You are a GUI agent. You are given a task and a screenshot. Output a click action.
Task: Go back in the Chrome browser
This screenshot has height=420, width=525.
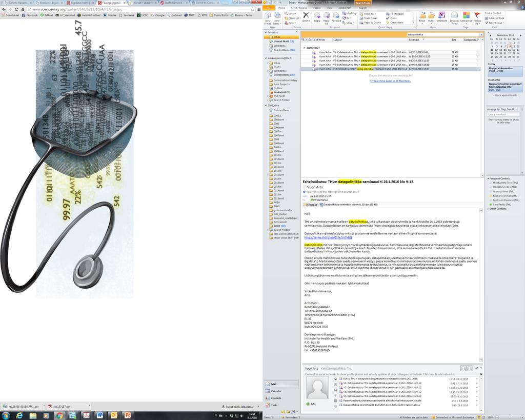[4, 9]
